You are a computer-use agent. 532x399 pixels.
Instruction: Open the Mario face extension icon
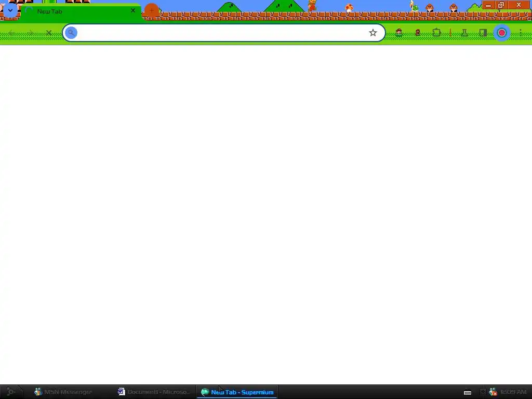[x=399, y=33]
